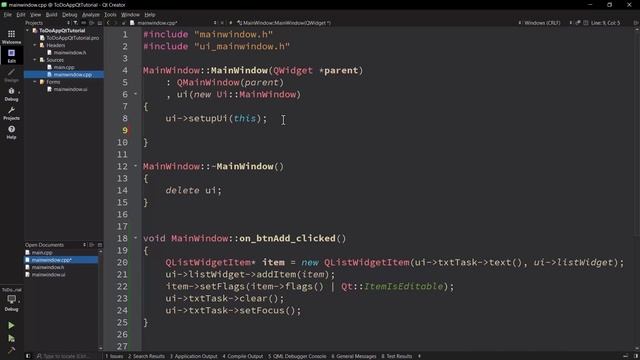Run the project with green play button
The image size is (640, 360).
tap(11, 325)
